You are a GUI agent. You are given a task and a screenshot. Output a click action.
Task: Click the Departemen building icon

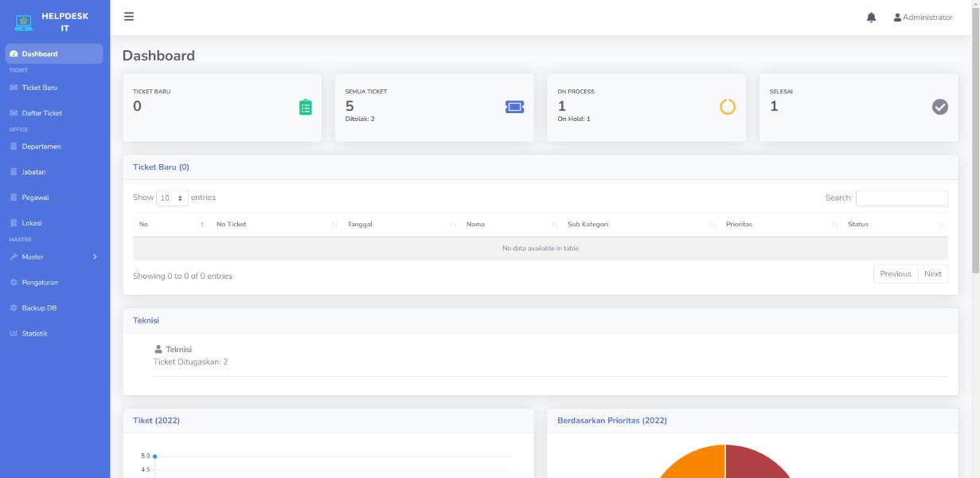pos(14,147)
